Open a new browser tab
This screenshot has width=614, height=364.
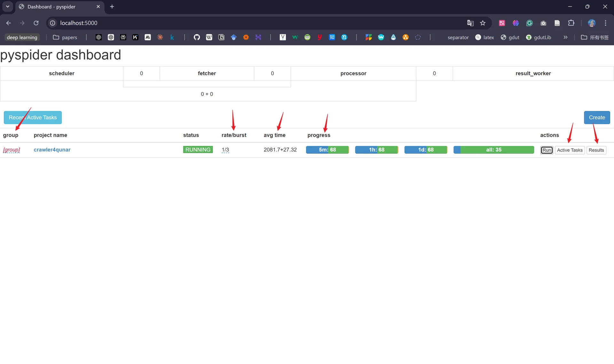point(112,7)
